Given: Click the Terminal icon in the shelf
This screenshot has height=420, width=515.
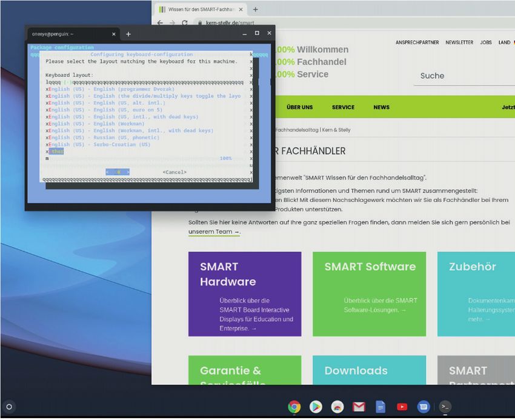Looking at the screenshot, I should point(445,407).
